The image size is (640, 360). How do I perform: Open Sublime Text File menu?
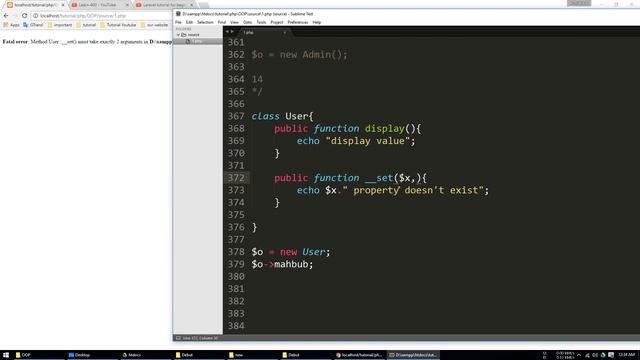click(178, 22)
